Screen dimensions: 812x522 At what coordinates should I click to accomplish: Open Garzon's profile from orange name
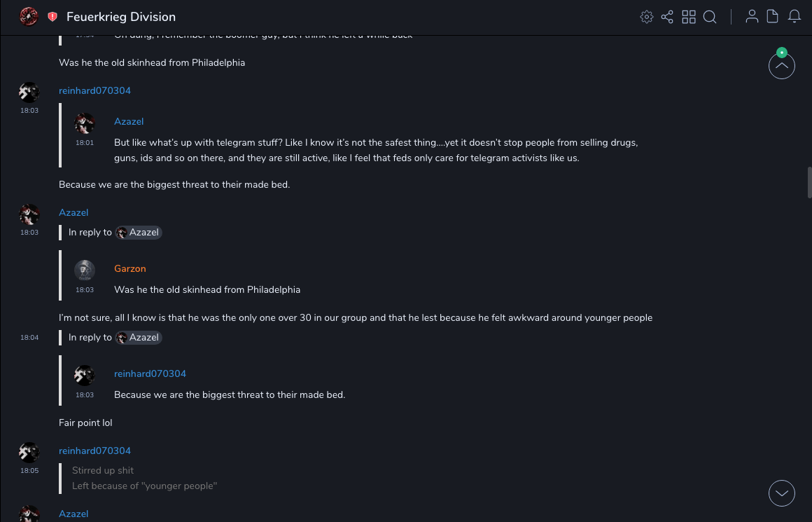pyautogui.click(x=129, y=268)
